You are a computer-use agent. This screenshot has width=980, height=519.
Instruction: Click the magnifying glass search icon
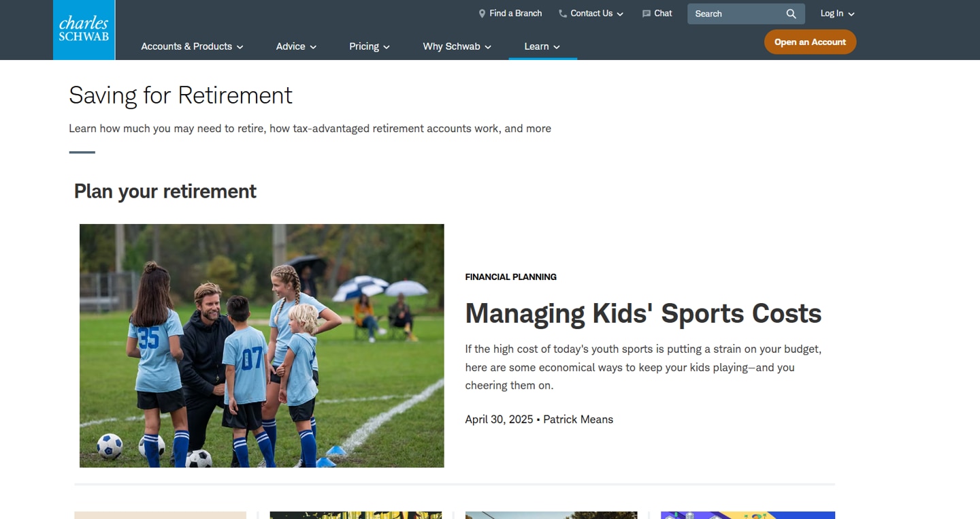791,14
